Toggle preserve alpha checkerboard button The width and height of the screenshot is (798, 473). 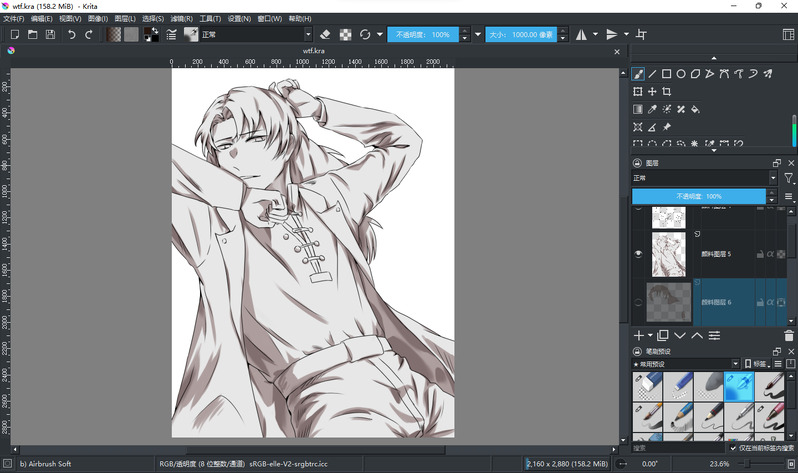pos(346,35)
